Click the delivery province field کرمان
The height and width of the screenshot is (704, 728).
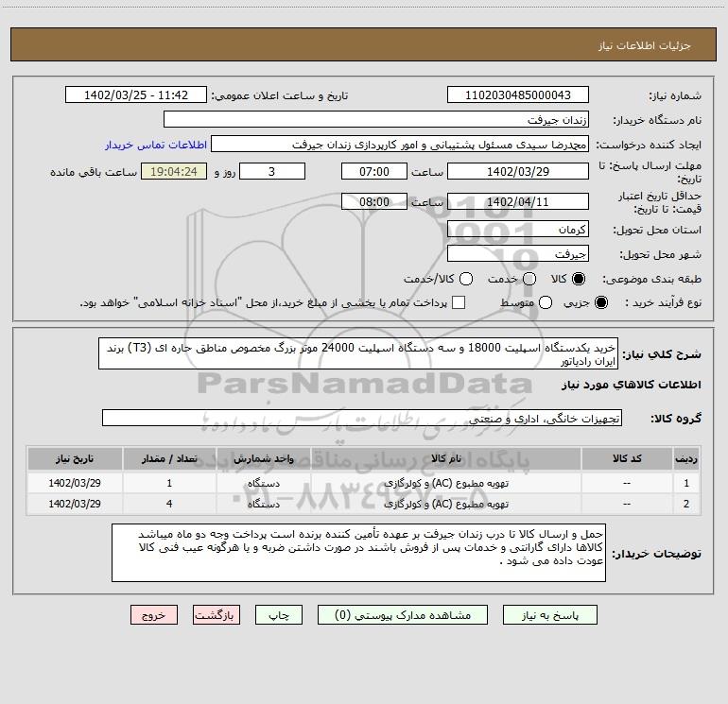[x=518, y=230]
